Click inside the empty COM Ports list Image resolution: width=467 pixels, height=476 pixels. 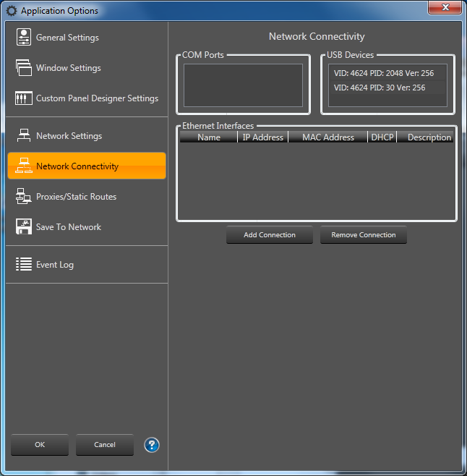tap(243, 85)
